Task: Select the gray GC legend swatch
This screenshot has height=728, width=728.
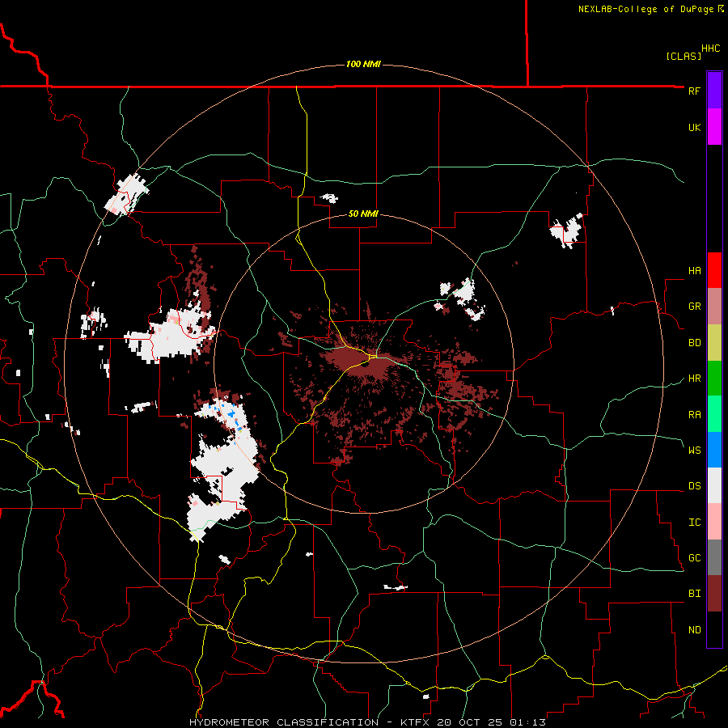Action: click(714, 557)
